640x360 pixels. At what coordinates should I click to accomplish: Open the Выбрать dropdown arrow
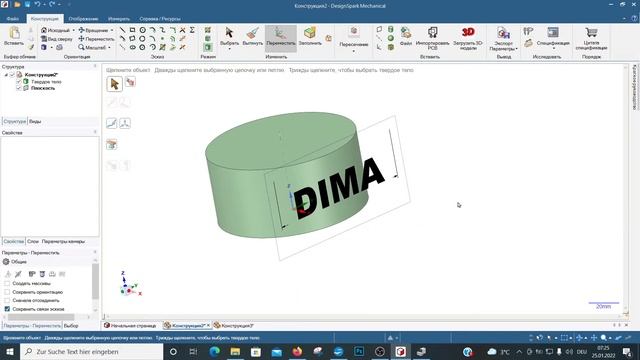(x=229, y=49)
